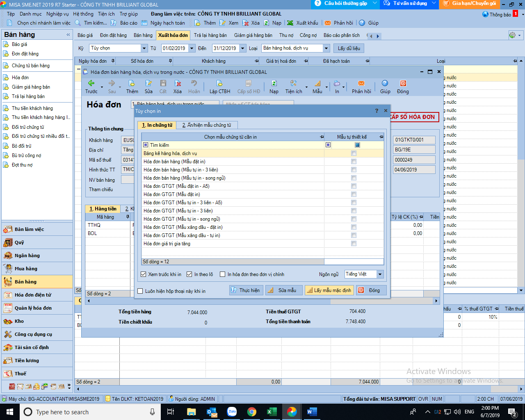Click the Trước back arrow icon

(91, 83)
